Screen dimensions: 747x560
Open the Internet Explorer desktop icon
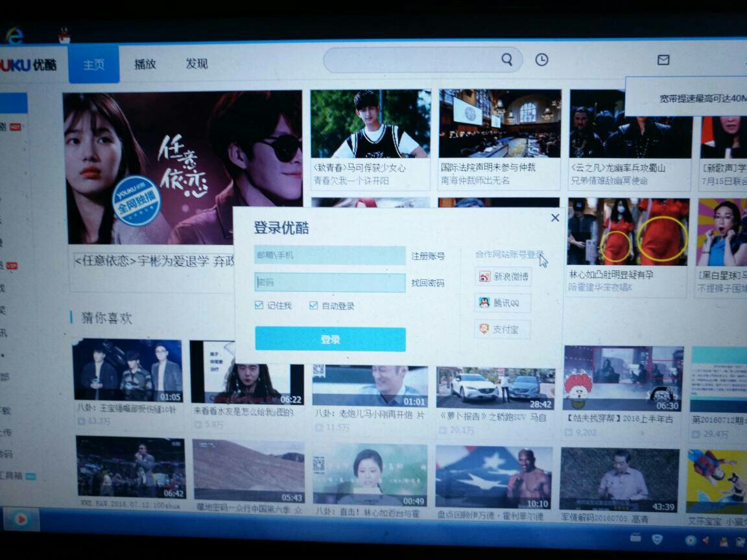pos(14,35)
